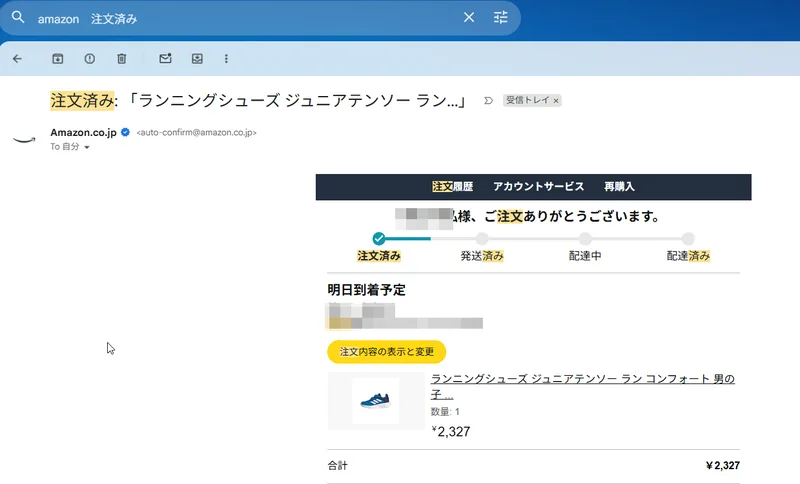Archive this email
Screen dimensions: 800x484
coord(58,59)
